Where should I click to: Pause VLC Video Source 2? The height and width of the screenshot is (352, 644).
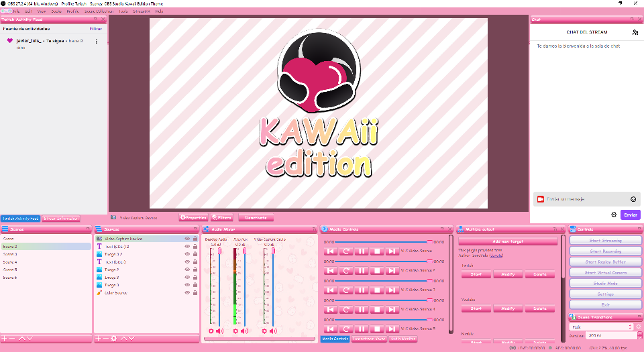coord(362,270)
